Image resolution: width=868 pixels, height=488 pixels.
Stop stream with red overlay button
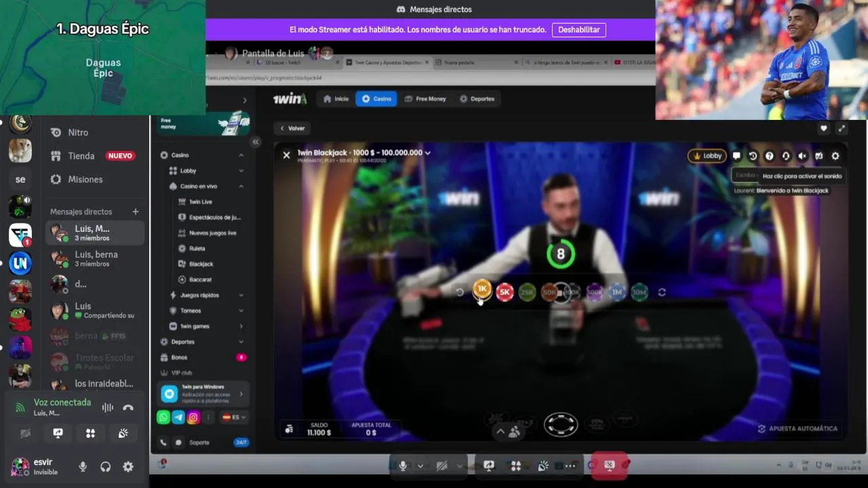point(610,466)
